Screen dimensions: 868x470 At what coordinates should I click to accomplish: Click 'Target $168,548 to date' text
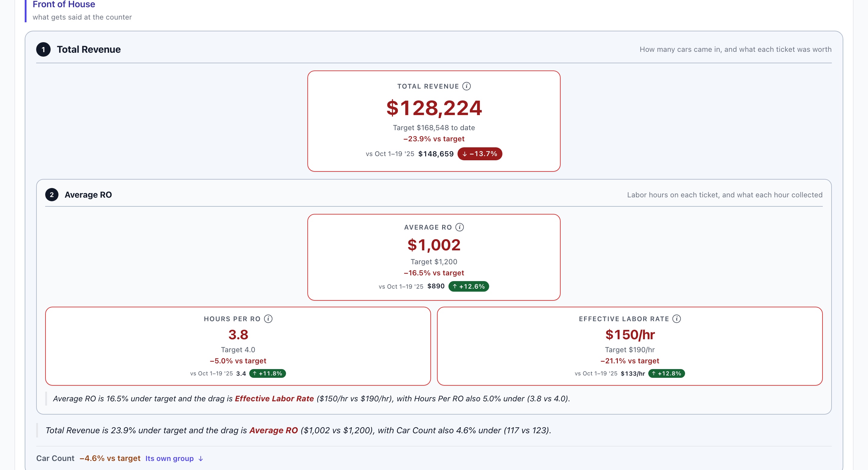pos(434,128)
